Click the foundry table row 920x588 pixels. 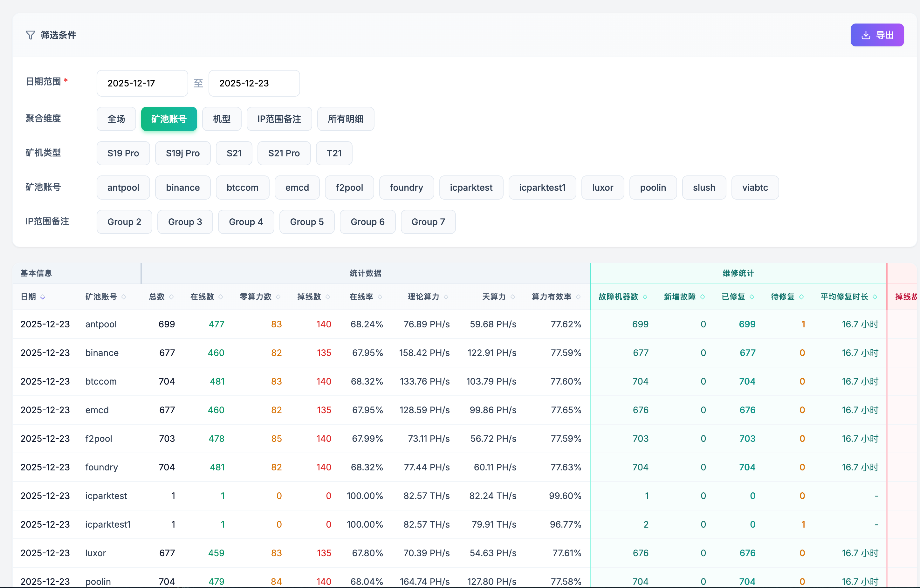[x=101, y=467]
